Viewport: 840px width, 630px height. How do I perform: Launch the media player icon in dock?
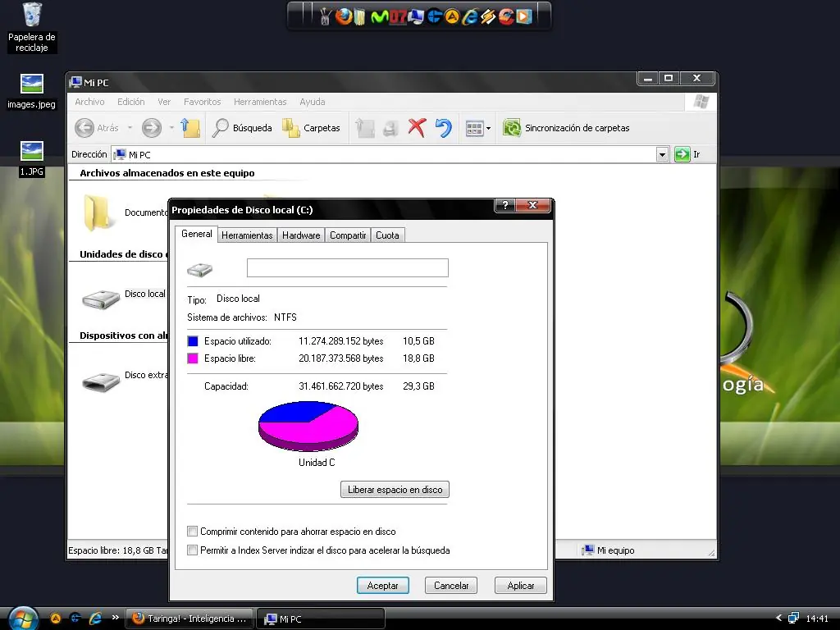[x=524, y=16]
